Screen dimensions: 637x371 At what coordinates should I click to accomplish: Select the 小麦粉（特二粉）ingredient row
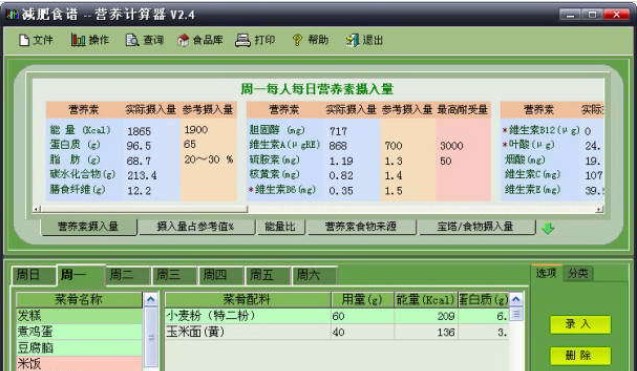[x=337, y=316]
